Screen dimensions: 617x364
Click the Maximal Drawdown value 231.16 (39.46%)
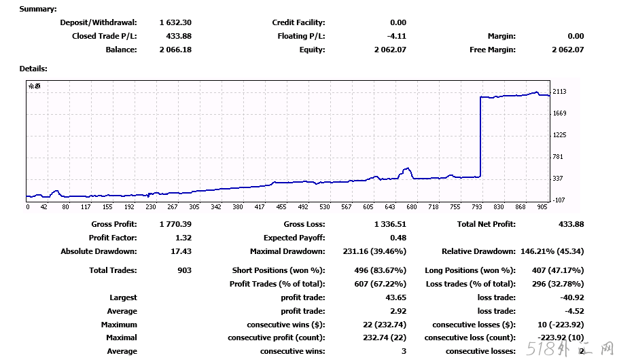[374, 251]
